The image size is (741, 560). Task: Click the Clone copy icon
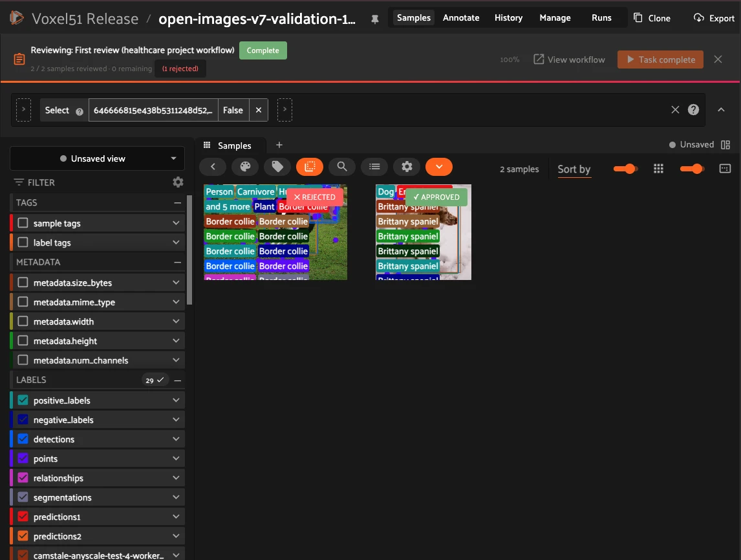(x=638, y=18)
